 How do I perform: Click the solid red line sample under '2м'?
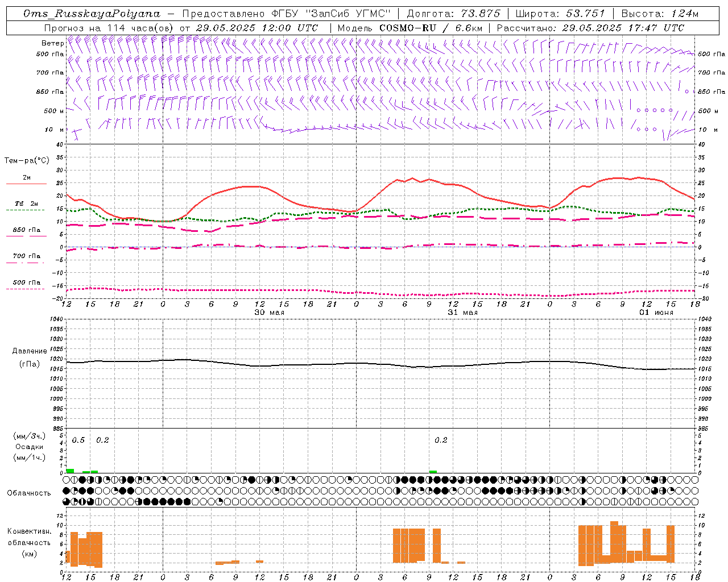tap(26, 184)
